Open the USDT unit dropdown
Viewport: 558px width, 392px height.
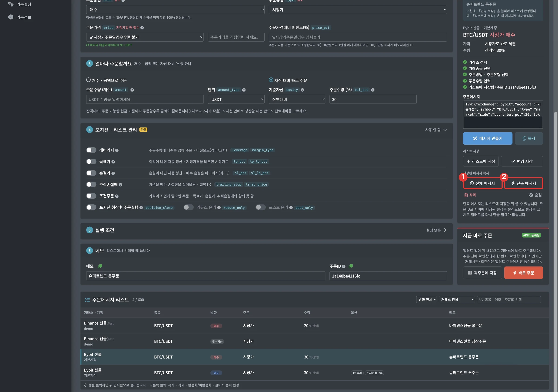coord(236,100)
